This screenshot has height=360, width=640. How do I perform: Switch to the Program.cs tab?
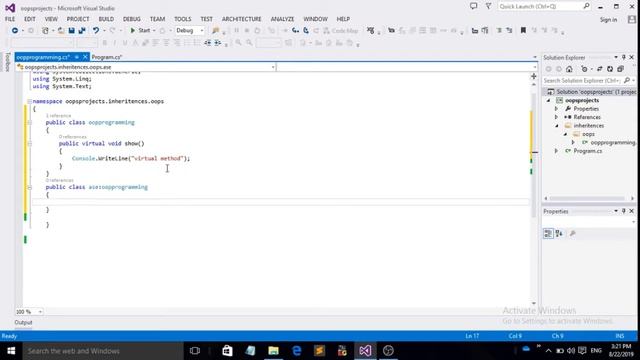pos(107,57)
